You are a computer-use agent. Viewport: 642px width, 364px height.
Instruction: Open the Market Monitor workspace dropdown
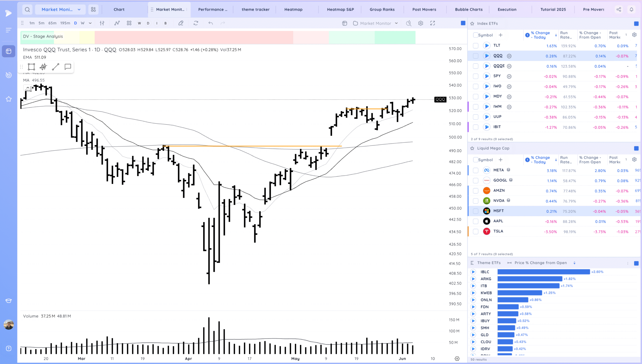(x=61, y=10)
